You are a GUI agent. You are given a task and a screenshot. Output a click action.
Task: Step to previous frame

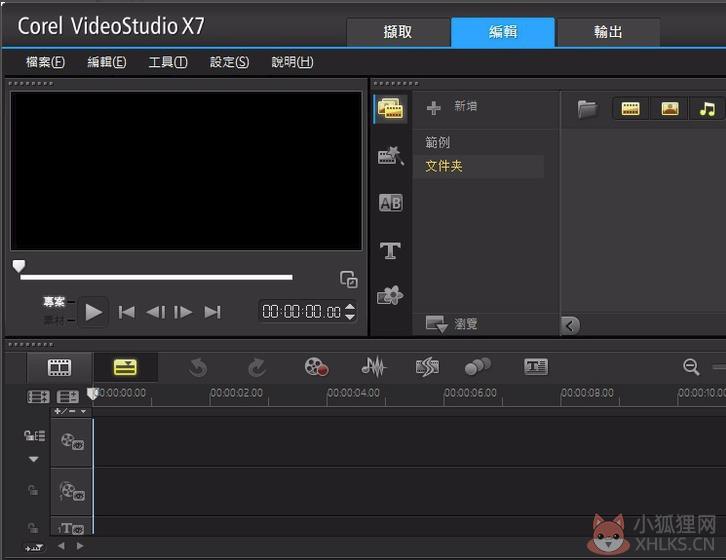point(156,312)
